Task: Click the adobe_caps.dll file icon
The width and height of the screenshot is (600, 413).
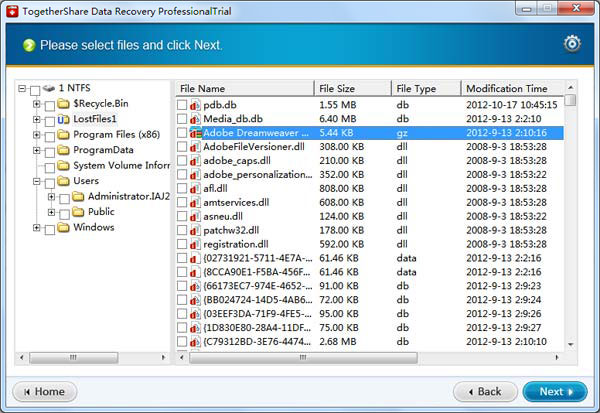Action: 195,161
